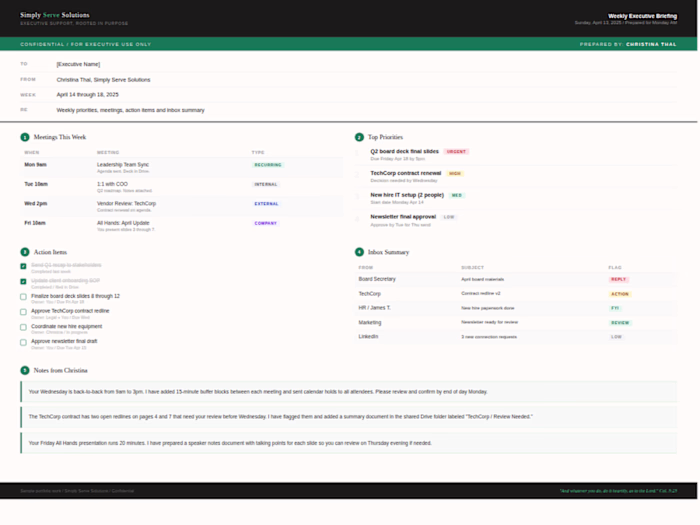
Task: Click 'New hire IT setup (2 people)' priority
Action: coord(407,195)
